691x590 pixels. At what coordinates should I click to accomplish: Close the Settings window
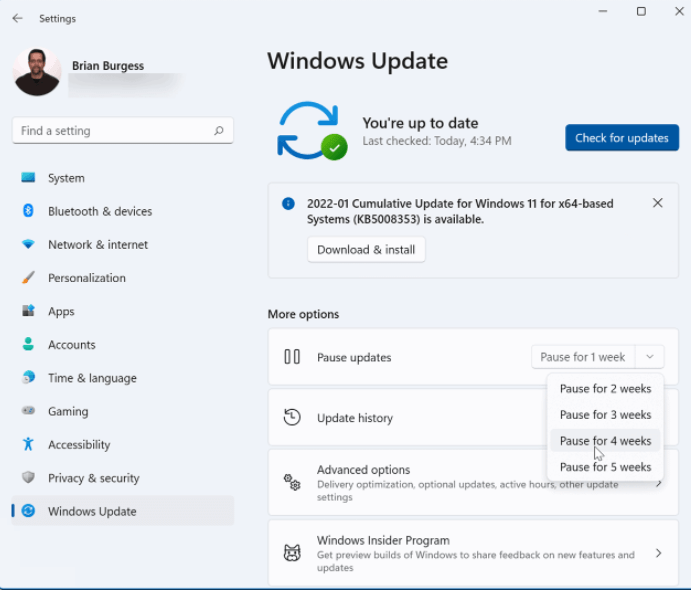(679, 11)
